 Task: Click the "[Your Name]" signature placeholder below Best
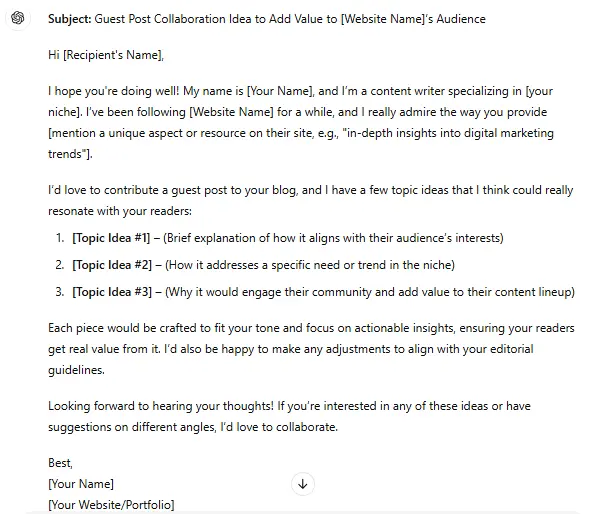81,484
